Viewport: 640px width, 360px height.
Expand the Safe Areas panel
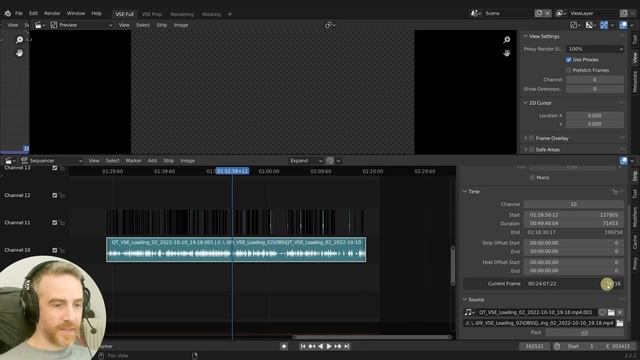click(x=525, y=150)
